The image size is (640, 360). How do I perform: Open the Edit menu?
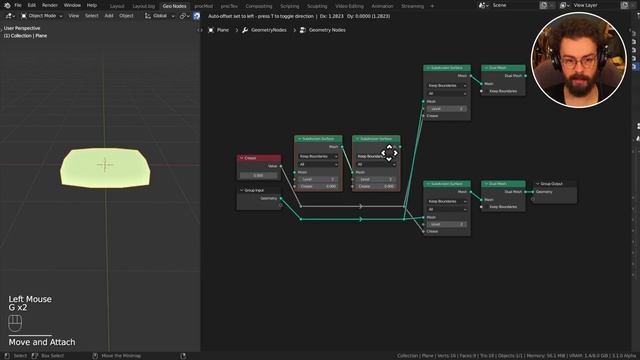[31, 5]
